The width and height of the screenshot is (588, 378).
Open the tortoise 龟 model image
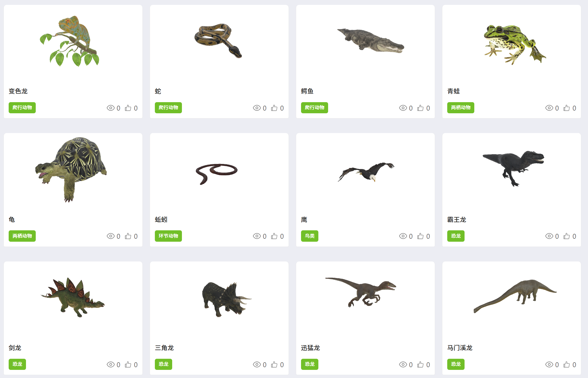[71, 170]
